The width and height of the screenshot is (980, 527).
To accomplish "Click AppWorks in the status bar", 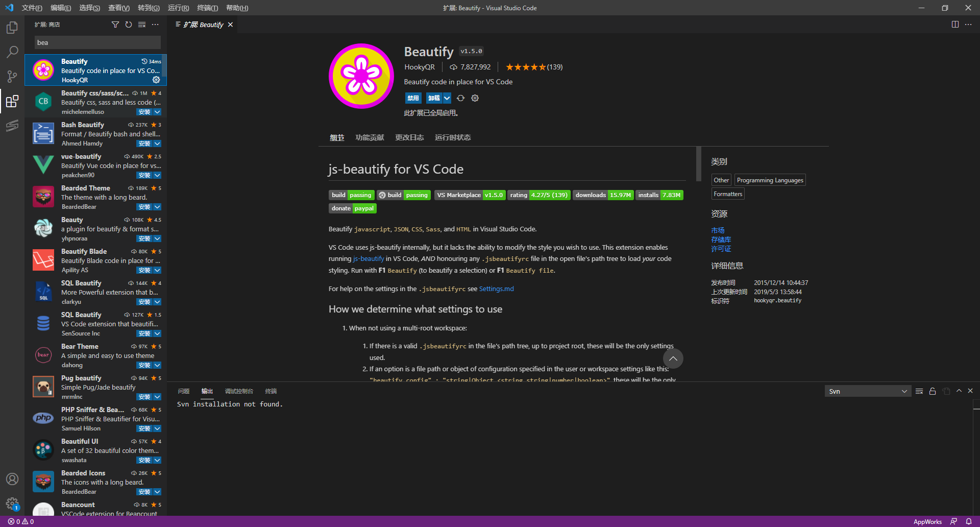I will 927,521.
